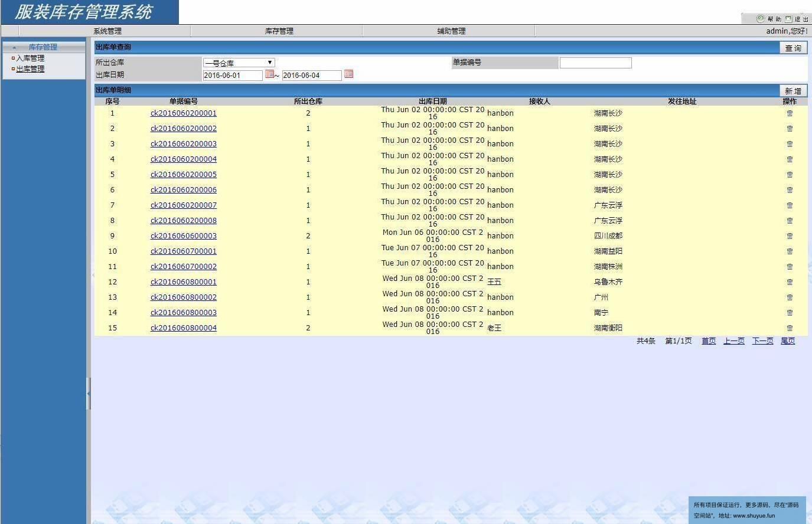
Task: Open the 库存管理 top menu
Action: pyautogui.click(x=279, y=31)
